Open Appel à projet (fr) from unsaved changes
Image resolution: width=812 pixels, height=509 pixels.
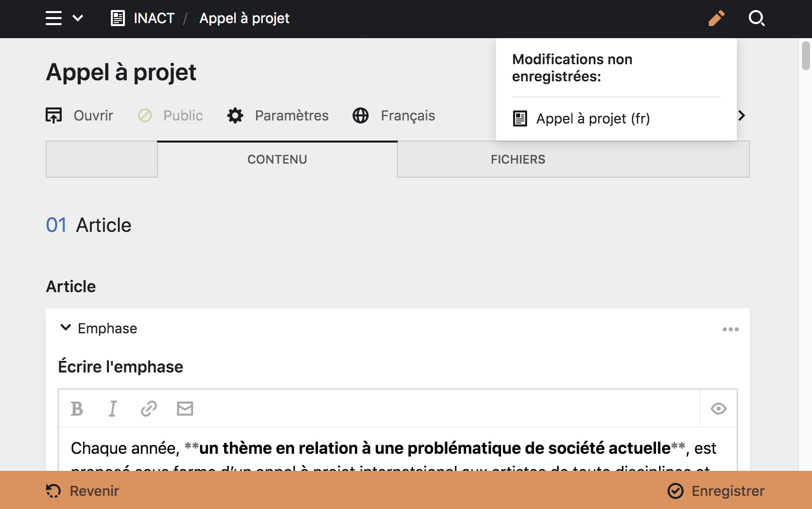click(592, 118)
